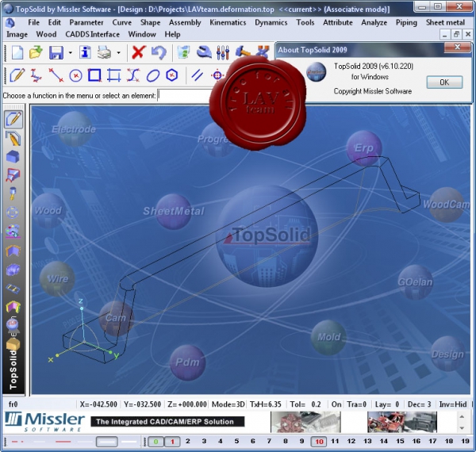The height and width of the screenshot is (452, 476).
Task: Click OK in About TopSolid 2009 dialog
Action: (x=444, y=82)
